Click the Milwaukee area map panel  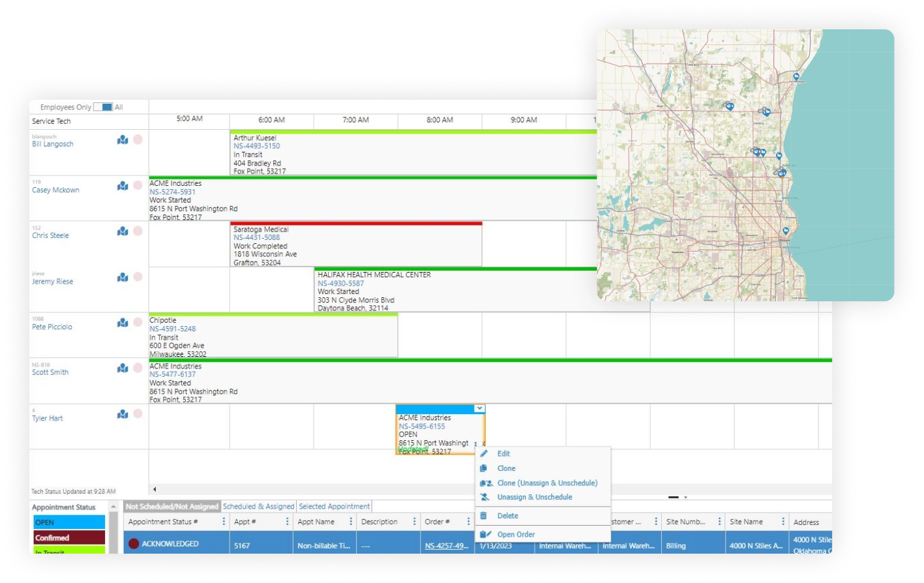click(745, 165)
